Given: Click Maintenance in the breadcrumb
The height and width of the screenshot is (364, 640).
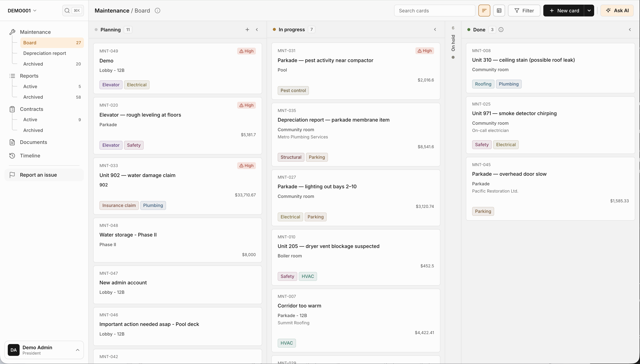Looking at the screenshot, I should click(112, 11).
